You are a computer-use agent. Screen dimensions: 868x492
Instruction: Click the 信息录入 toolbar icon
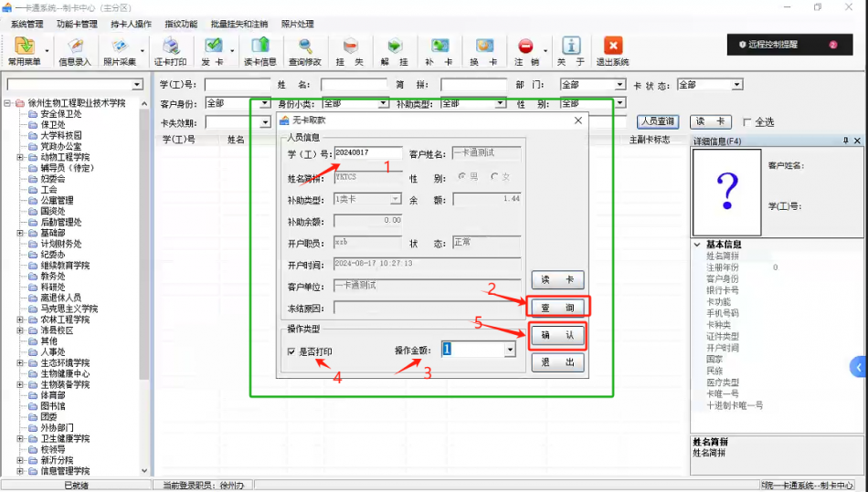coord(75,51)
